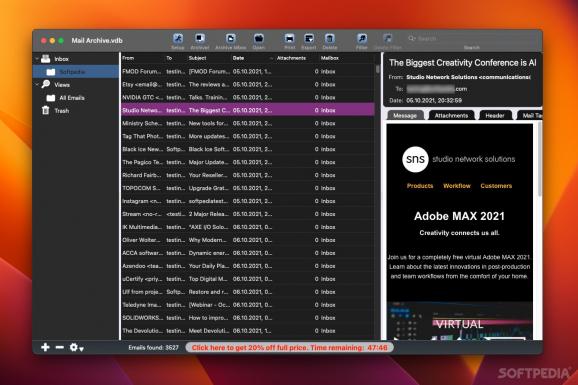The width and height of the screenshot is (578, 385).
Task: Collapse the Views tree chevron
Action: [37, 85]
